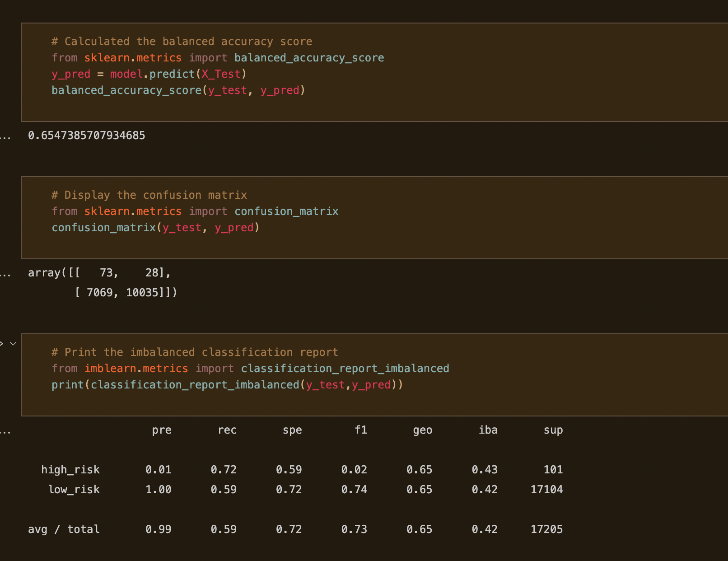Screen dimensions: 728x561
Task: Click the confusion_matrix function call line
Action: pos(156,227)
